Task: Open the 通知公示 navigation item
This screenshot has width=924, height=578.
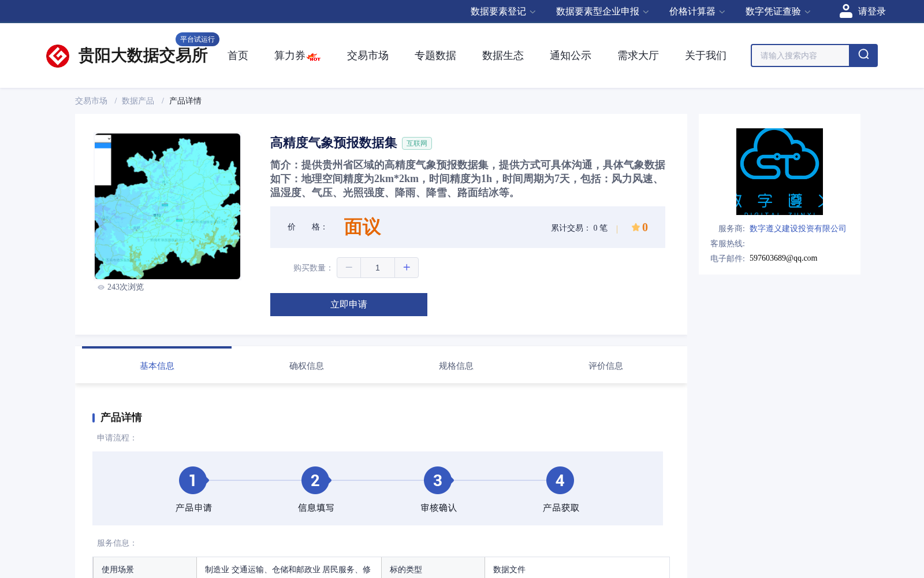Action: pyautogui.click(x=571, y=55)
